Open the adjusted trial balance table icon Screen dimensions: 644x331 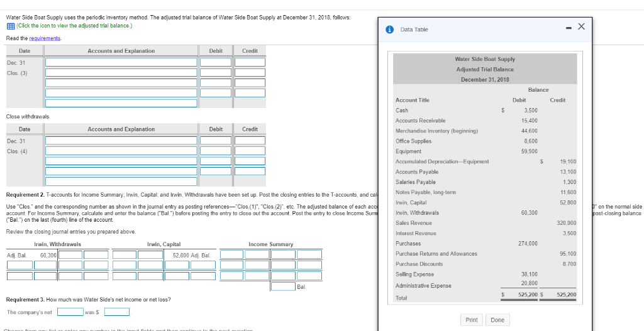(x=10, y=26)
